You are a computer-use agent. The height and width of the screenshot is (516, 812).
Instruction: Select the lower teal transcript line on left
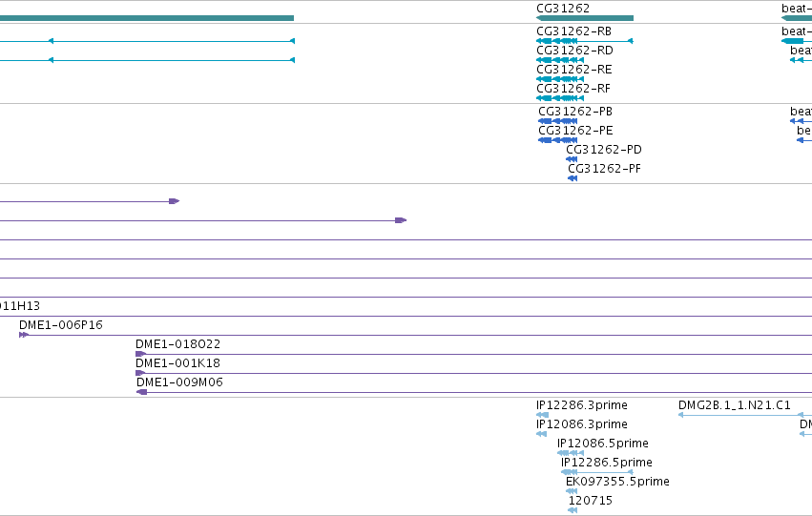point(147,60)
